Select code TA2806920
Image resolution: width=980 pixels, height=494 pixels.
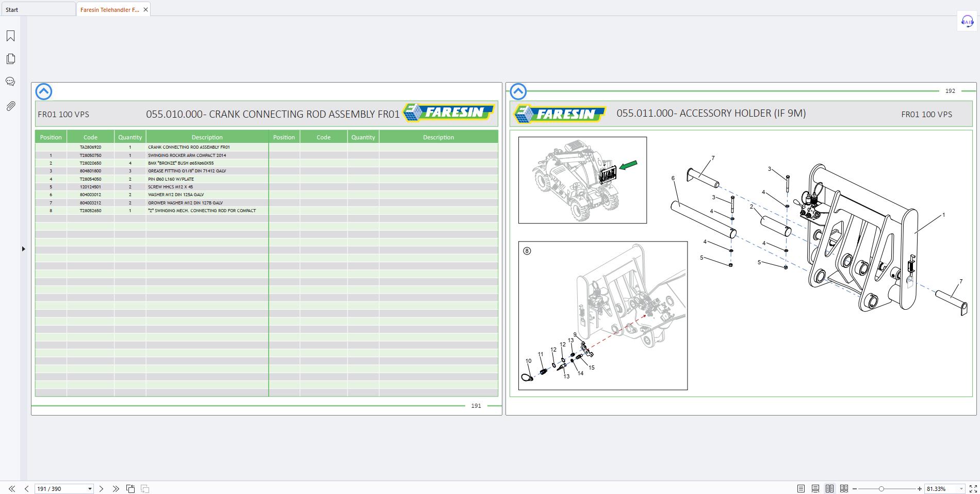(90, 147)
